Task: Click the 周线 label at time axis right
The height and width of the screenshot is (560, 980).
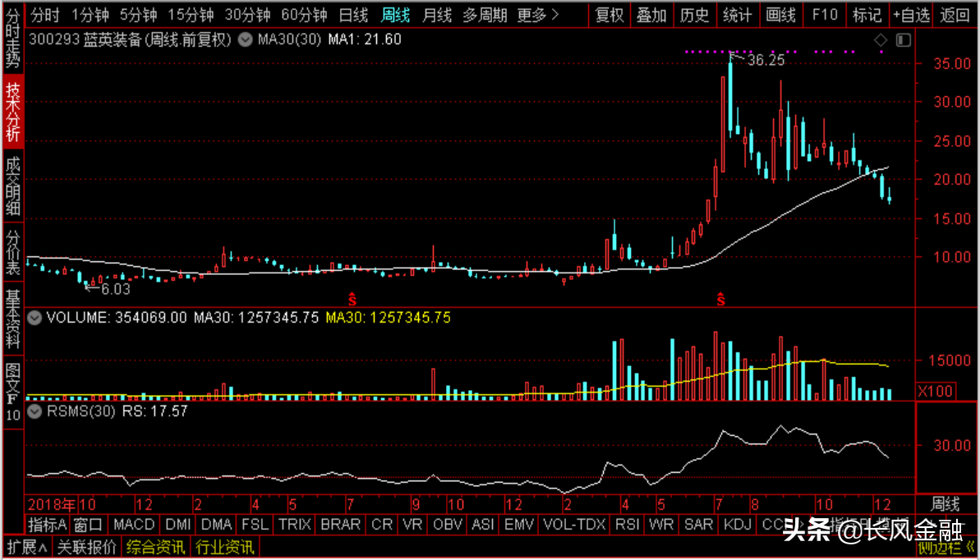Action: [x=945, y=503]
